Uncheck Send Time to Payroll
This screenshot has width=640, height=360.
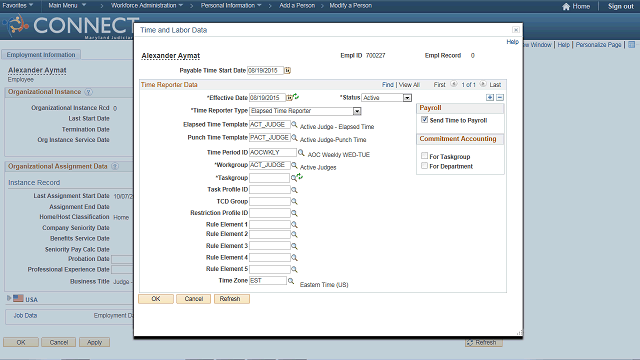coord(424,120)
